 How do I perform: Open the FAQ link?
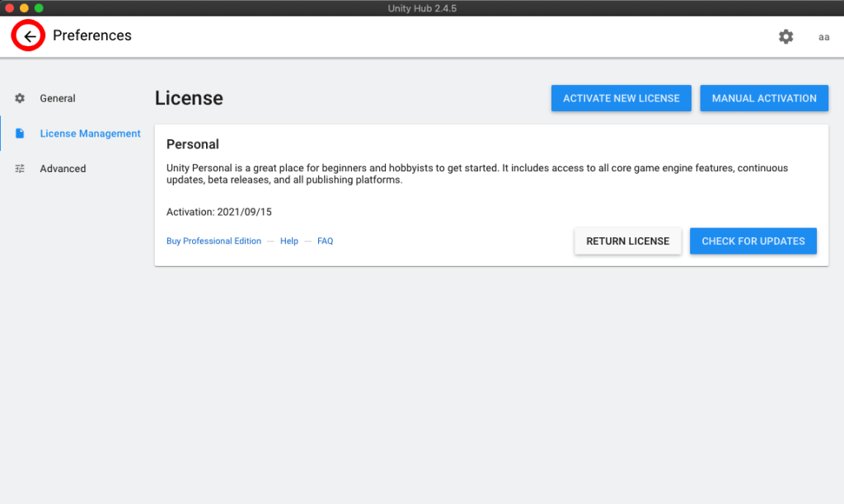coord(325,241)
